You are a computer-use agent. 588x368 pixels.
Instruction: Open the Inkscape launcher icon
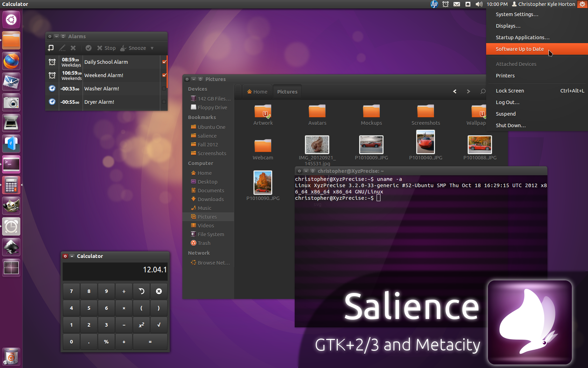[11, 247]
